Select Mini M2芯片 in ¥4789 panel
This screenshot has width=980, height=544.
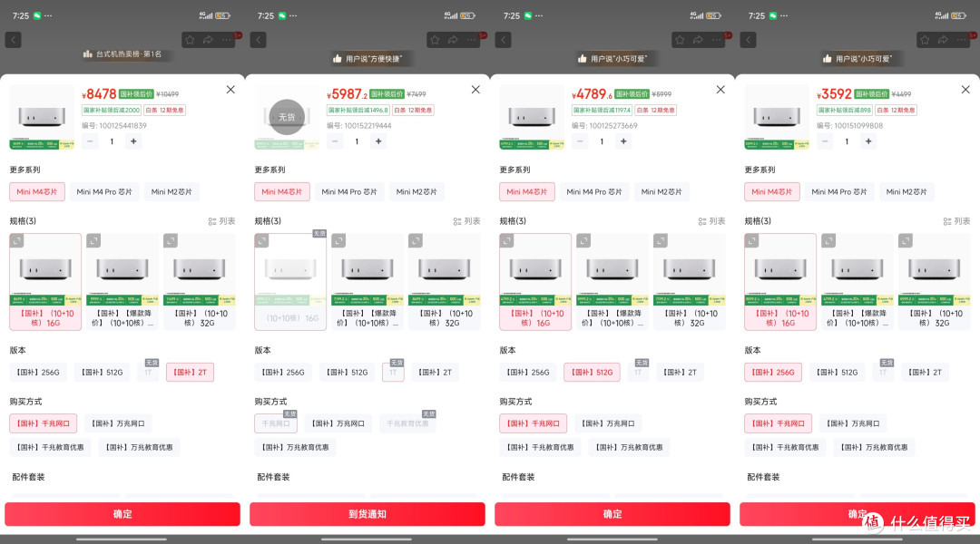[661, 191]
